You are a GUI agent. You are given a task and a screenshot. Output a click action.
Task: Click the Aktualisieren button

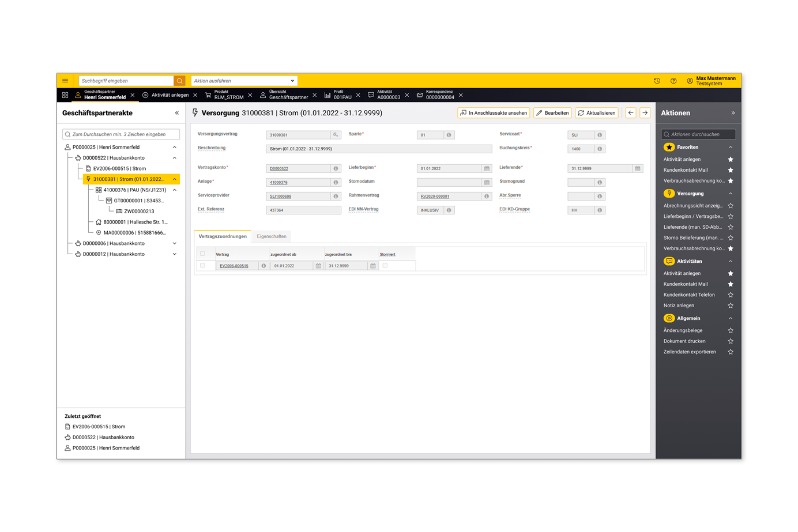[x=596, y=113]
